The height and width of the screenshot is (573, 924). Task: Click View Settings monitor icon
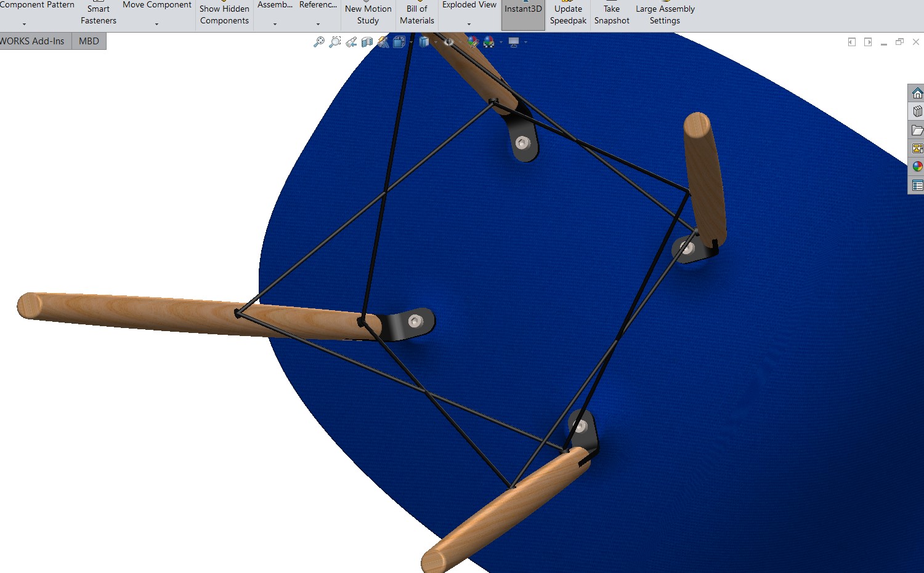[x=514, y=42]
